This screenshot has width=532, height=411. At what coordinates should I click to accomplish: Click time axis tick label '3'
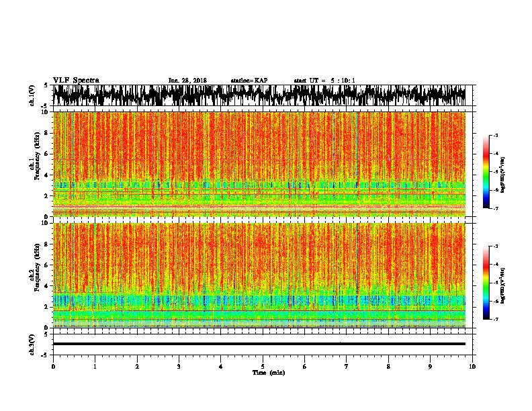point(179,367)
